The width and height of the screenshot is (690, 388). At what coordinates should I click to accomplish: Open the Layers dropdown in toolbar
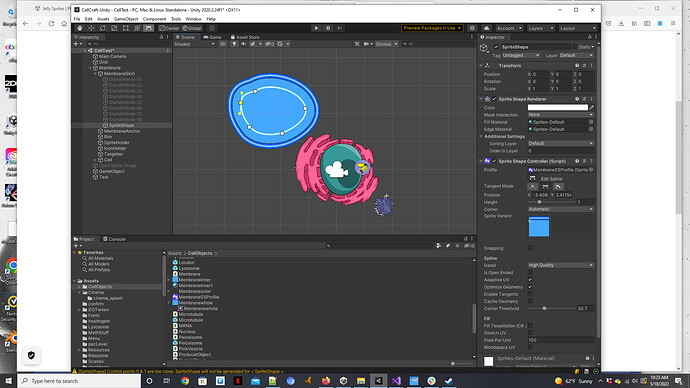(540, 28)
